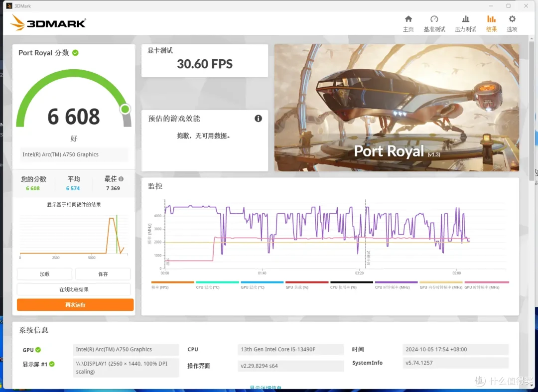Click the 时间 value 2024-10-05 17:54 +08:00
This screenshot has height=392, width=538.
point(455,350)
